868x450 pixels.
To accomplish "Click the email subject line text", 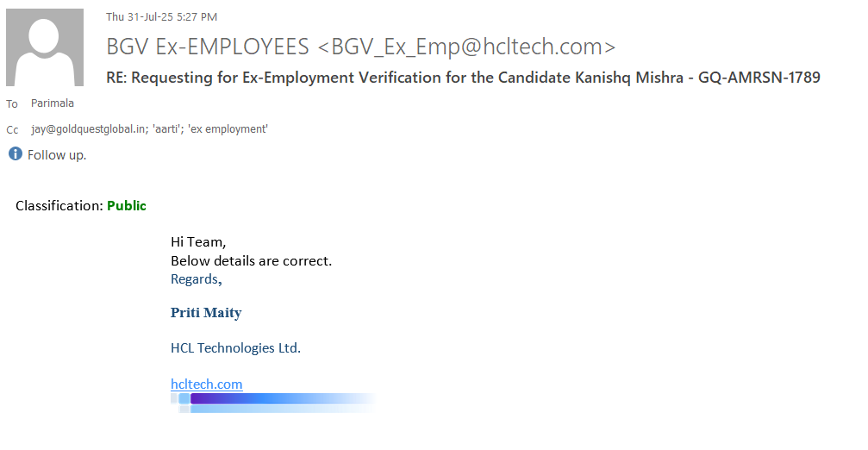I will 463,78.
